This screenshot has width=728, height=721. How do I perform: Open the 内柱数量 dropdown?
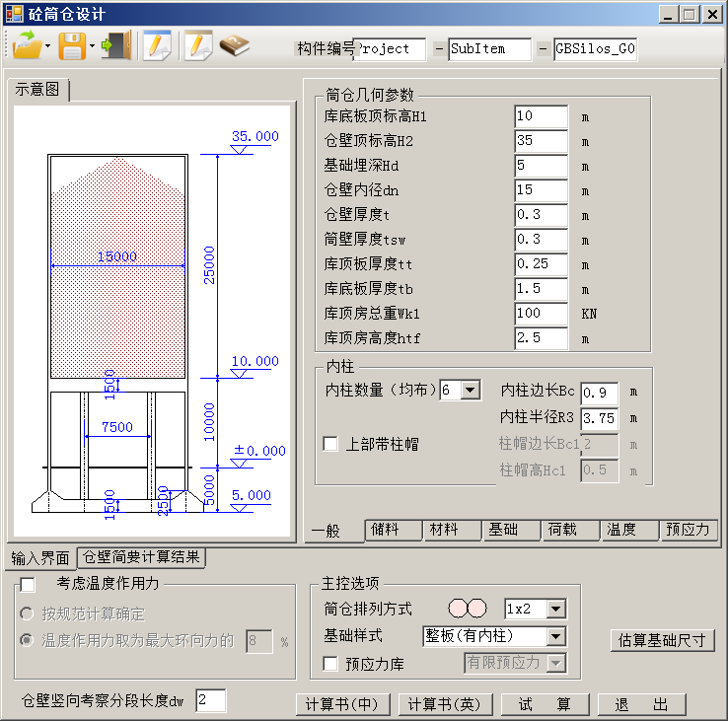pyautogui.click(x=471, y=390)
